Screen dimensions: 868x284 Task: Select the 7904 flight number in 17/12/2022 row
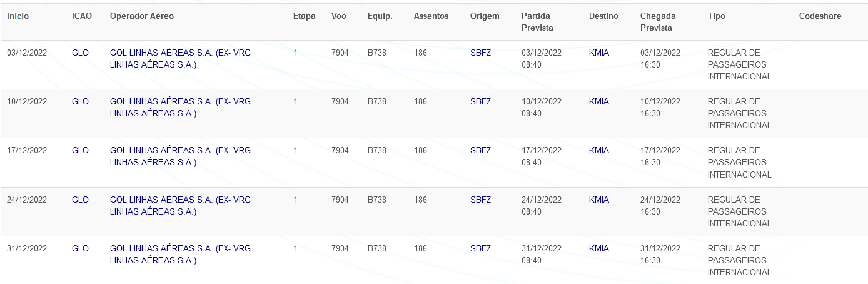(340, 150)
